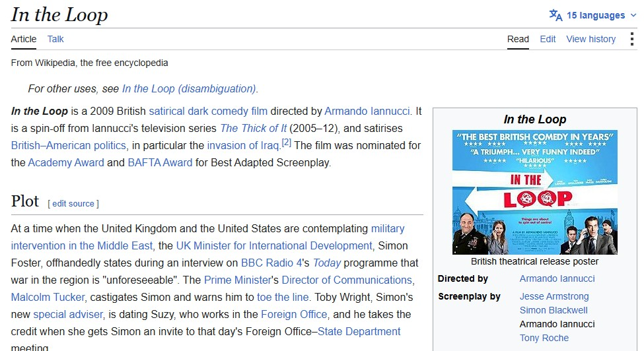The height and width of the screenshot is (351, 644).
Task: Open Armando Iannucci link in Directed by row
Action: pyautogui.click(x=557, y=279)
